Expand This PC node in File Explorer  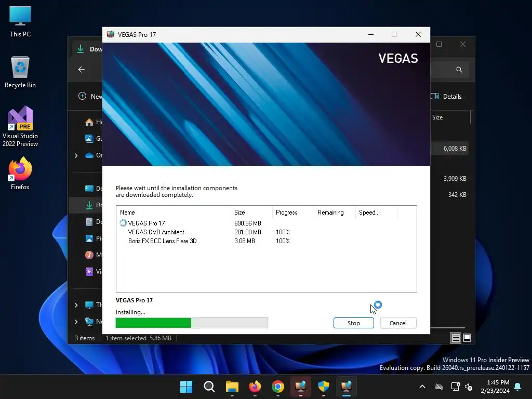(76, 305)
